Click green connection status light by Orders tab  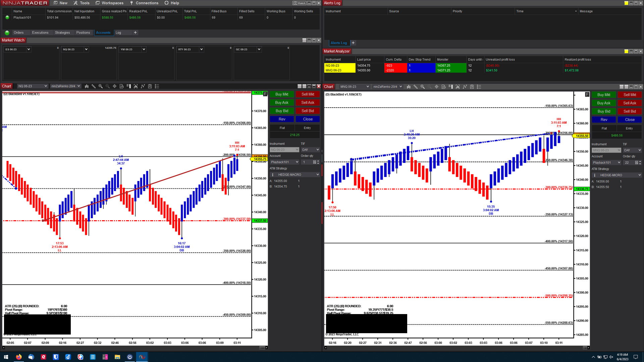coord(7,33)
